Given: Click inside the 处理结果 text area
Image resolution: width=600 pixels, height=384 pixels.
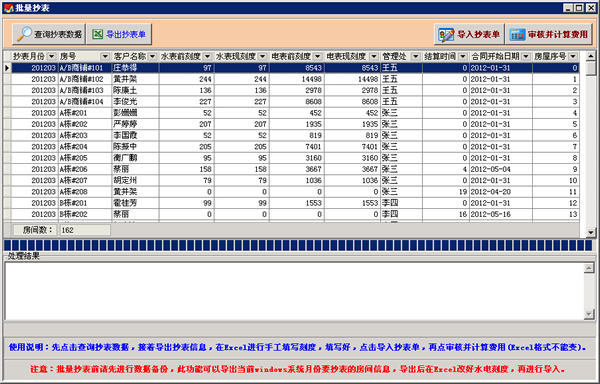Looking at the screenshot, I should click(x=295, y=291).
